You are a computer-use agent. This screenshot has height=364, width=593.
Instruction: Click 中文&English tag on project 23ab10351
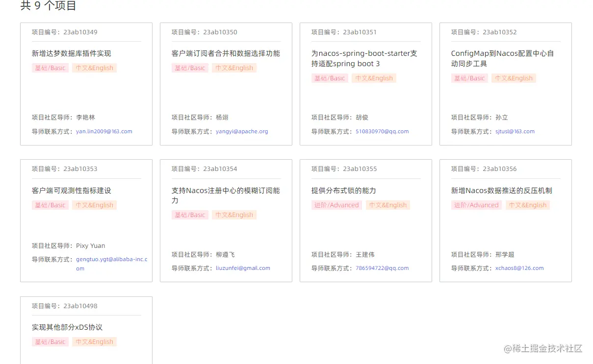(x=374, y=78)
